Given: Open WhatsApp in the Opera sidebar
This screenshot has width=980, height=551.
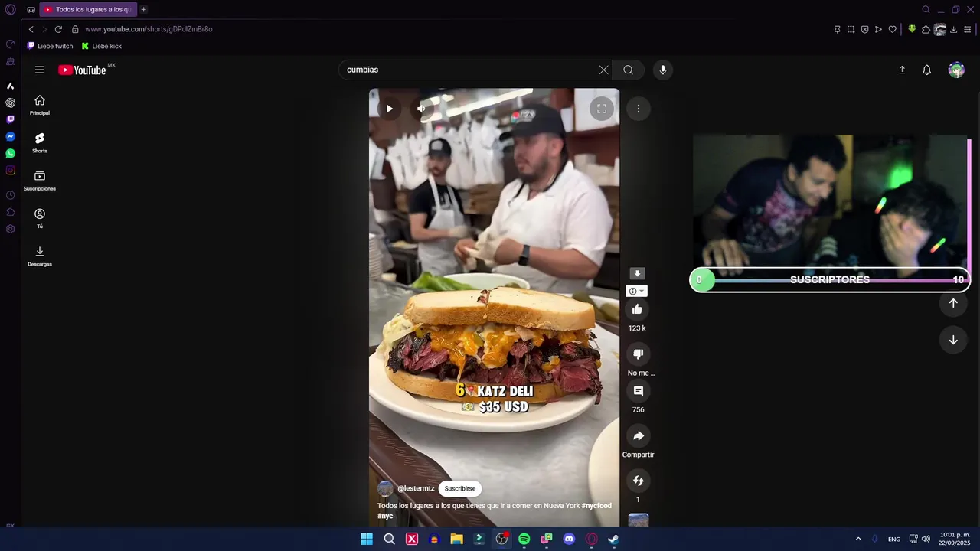Looking at the screenshot, I should click(10, 153).
